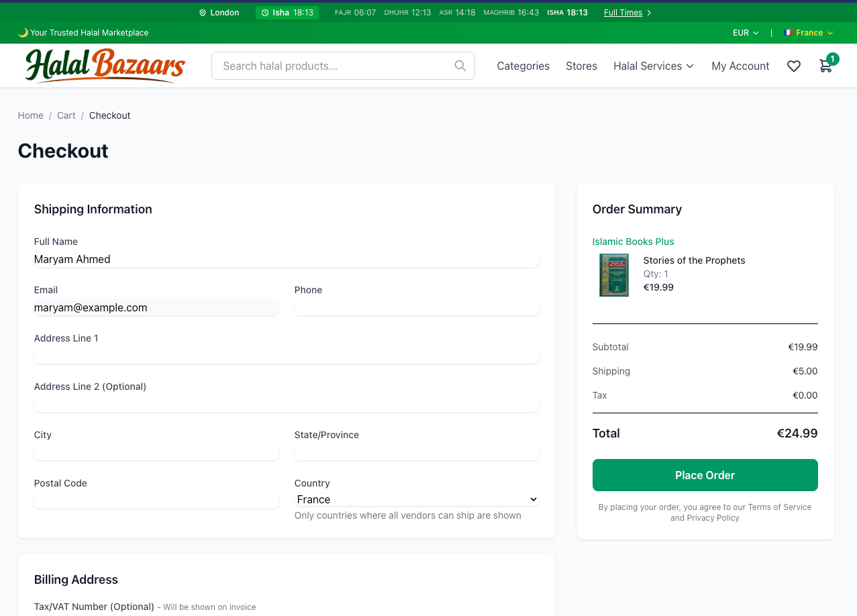Open the EUR currency dropdown
The height and width of the screenshot is (616, 857).
click(746, 33)
